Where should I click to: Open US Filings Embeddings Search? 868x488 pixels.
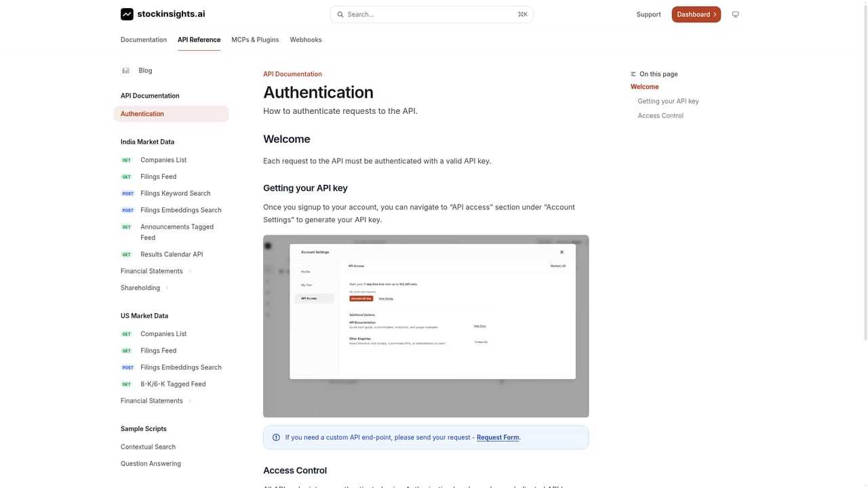tap(181, 367)
